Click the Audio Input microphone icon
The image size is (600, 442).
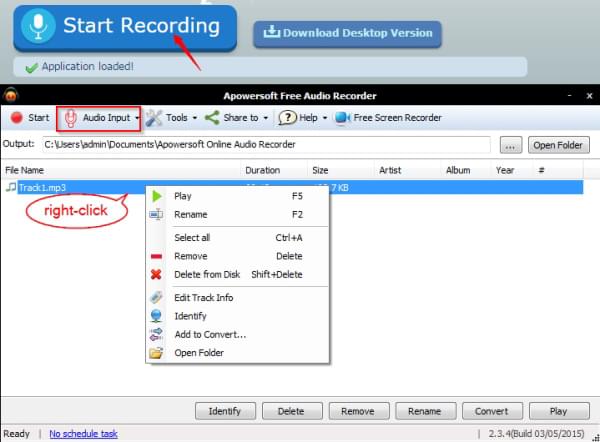point(70,119)
